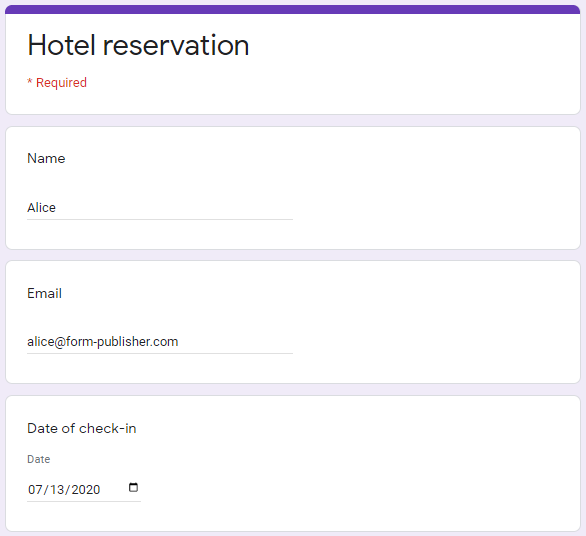Click empty space right of the Name input
The width and height of the screenshot is (586, 536).
434,207
